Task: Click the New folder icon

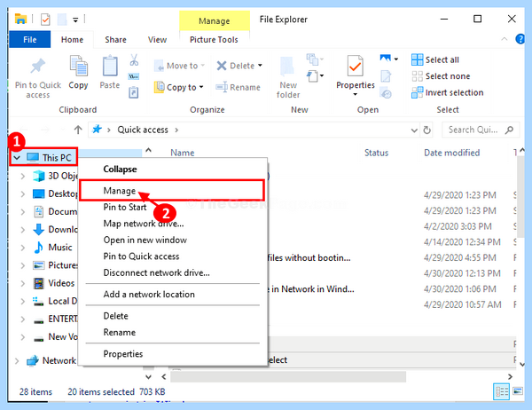Action: click(287, 67)
